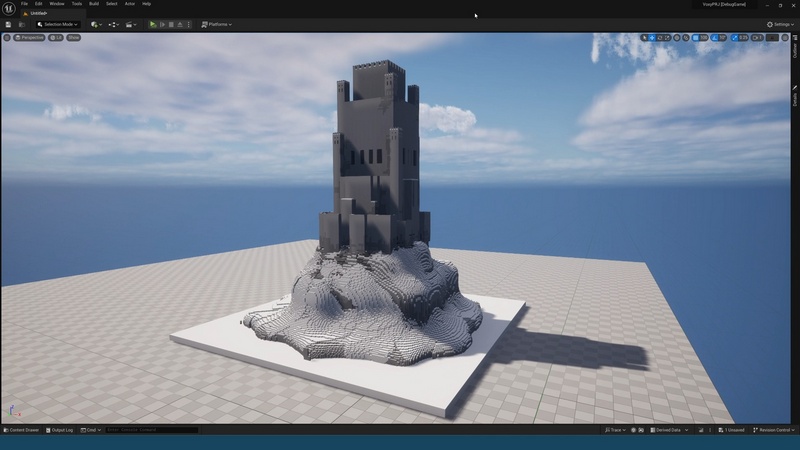The image size is (800, 450).
Task: Toggle grid snapping in viewport
Action: pos(695,38)
